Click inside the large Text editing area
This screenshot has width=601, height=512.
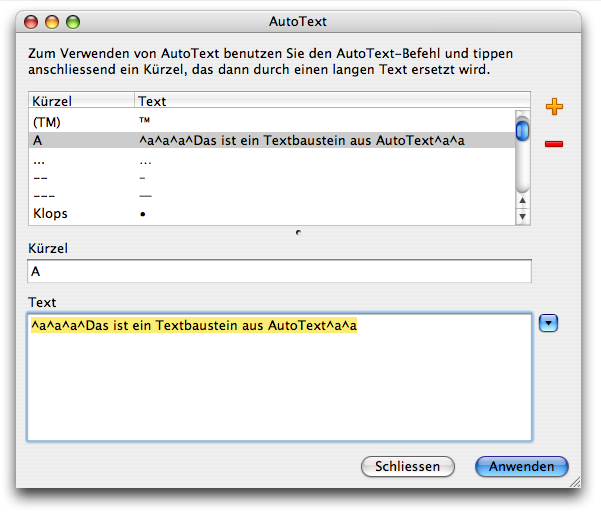[279, 390]
